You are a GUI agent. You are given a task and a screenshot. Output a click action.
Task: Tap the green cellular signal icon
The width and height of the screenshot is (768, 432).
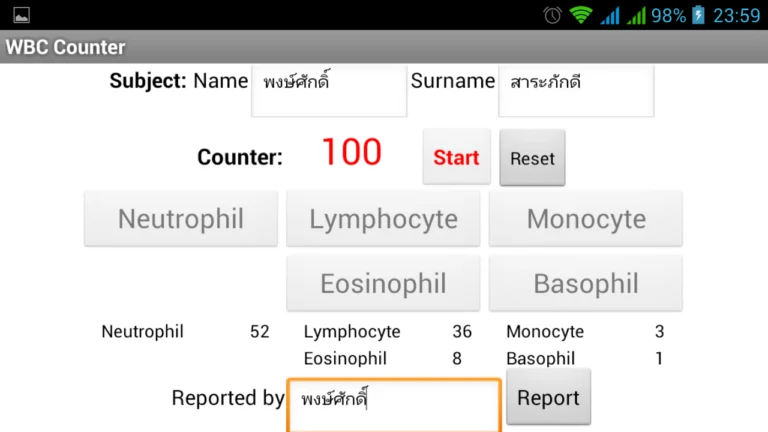click(636, 15)
